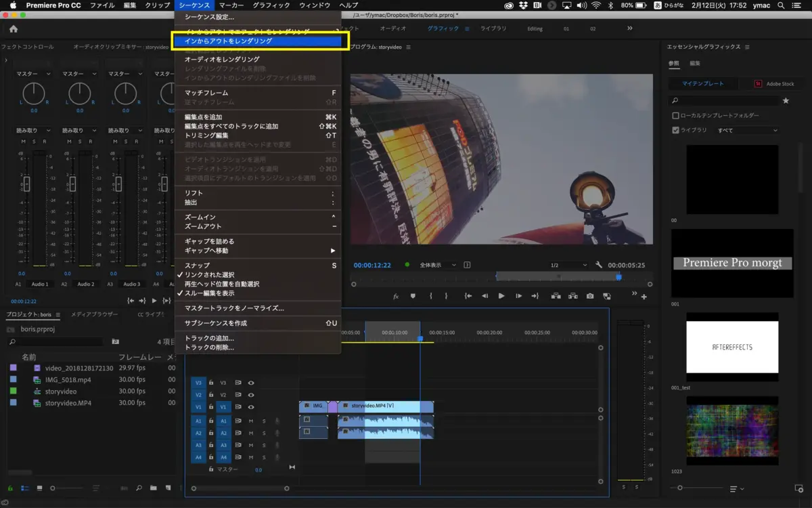Image resolution: width=812 pixels, height=508 pixels.
Task: Solo the A2 audio track
Action: [264, 433]
